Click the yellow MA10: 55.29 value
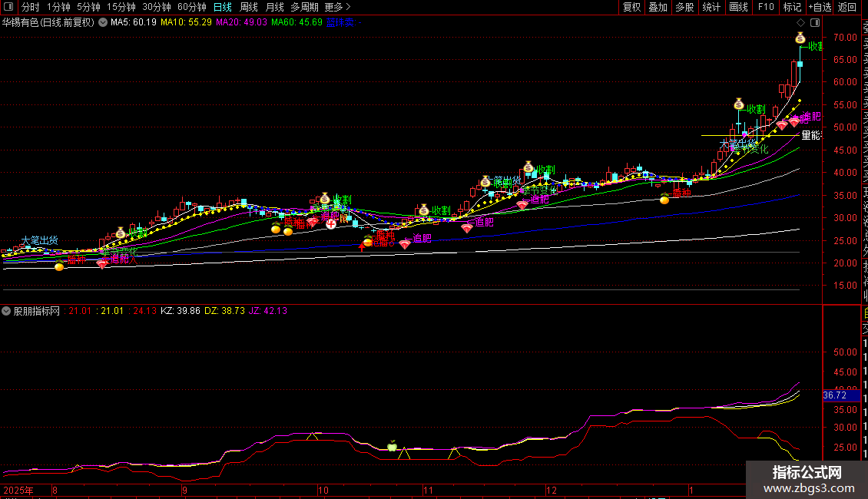868x499 pixels. 186,23
